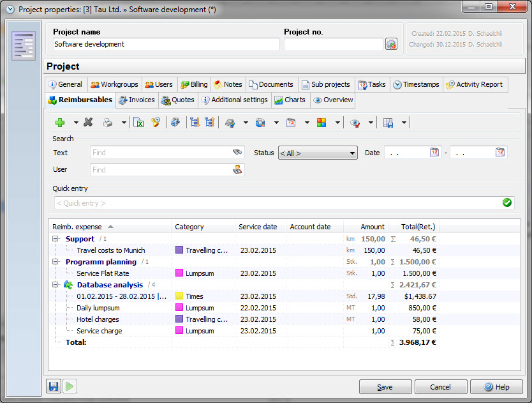Viewport: 532px width, 403px height.
Task: Open the Status dropdown showing All
Action: (318, 153)
